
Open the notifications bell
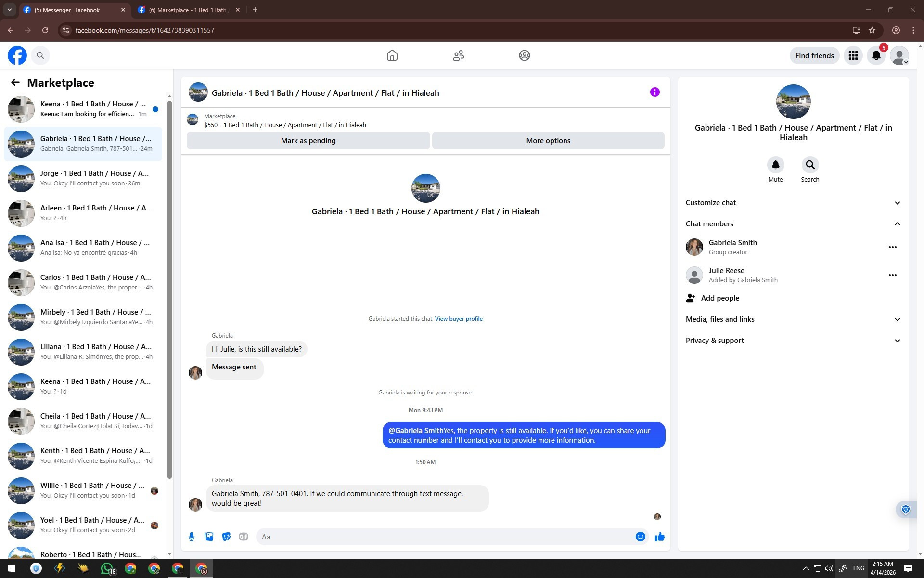[876, 55]
